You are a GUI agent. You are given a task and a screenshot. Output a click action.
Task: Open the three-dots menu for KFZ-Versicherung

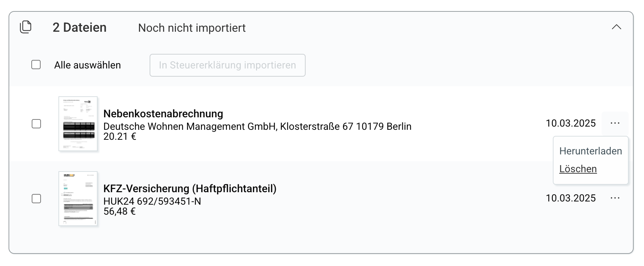coord(615,198)
